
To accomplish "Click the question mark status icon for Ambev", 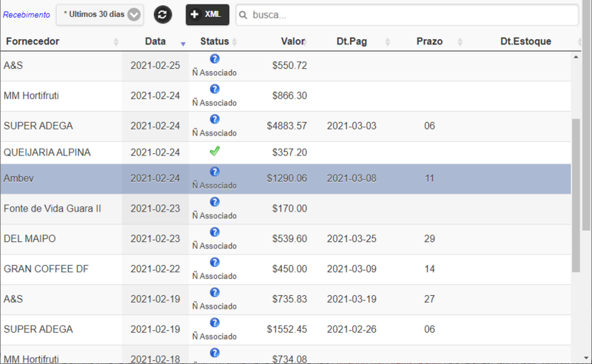I will tap(215, 172).
